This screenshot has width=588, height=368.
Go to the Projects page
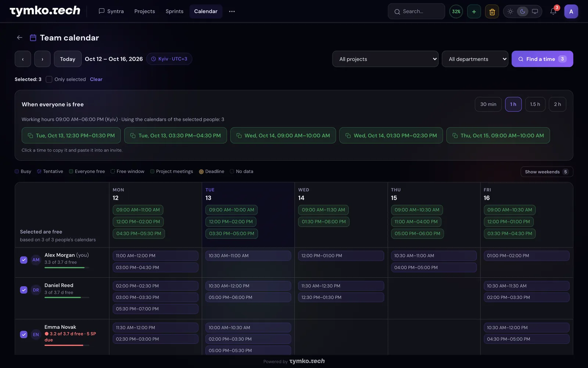144,11
